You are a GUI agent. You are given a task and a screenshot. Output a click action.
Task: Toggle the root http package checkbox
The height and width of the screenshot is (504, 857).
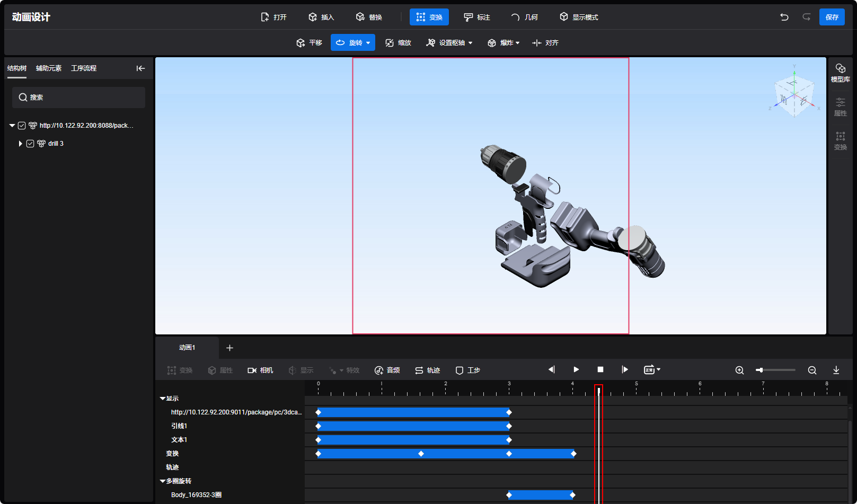22,126
